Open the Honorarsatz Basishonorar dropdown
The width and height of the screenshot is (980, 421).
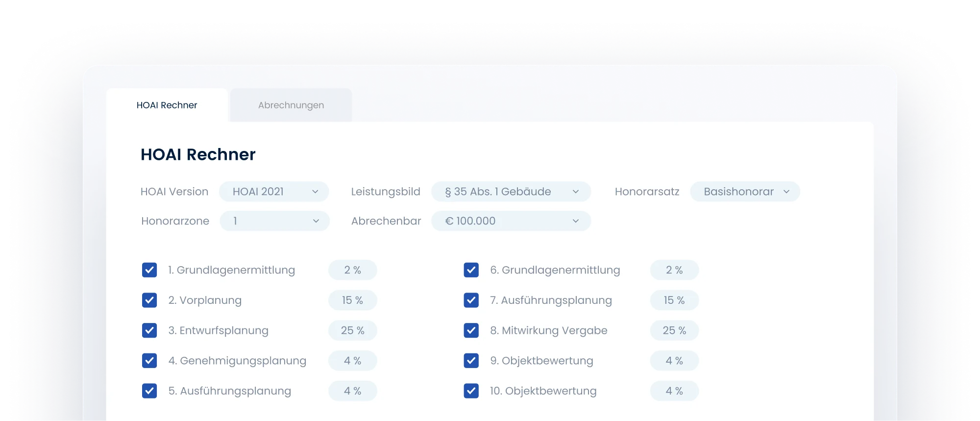pos(745,192)
